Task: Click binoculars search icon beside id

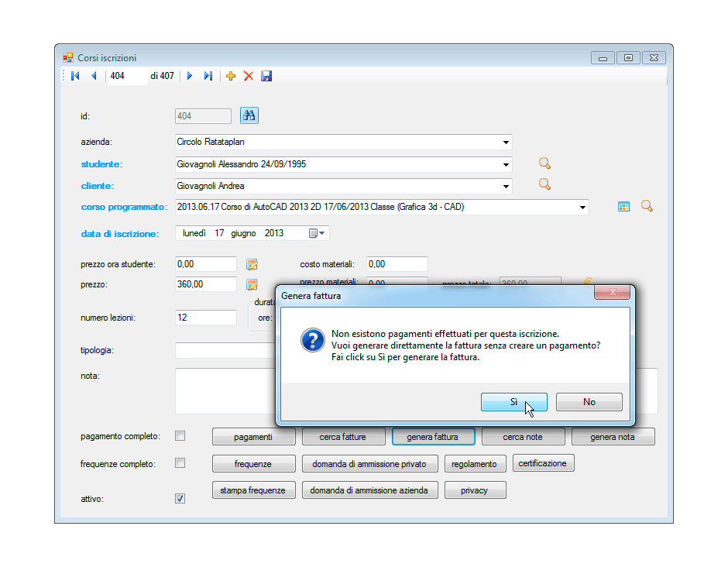Action: (249, 115)
